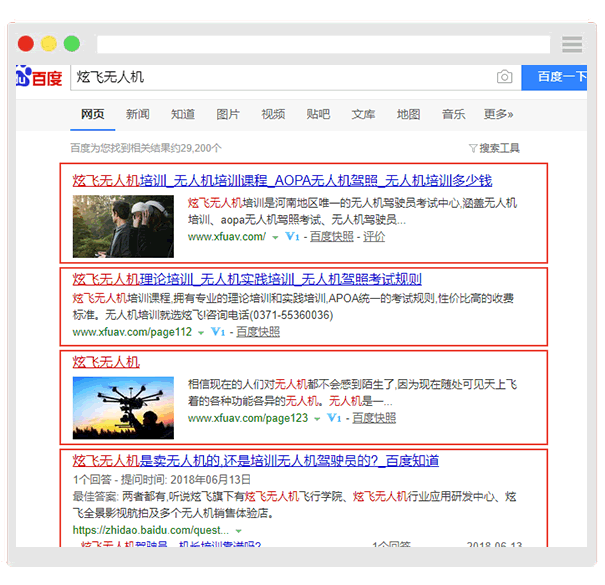Select the 网页 tab

(x=93, y=114)
